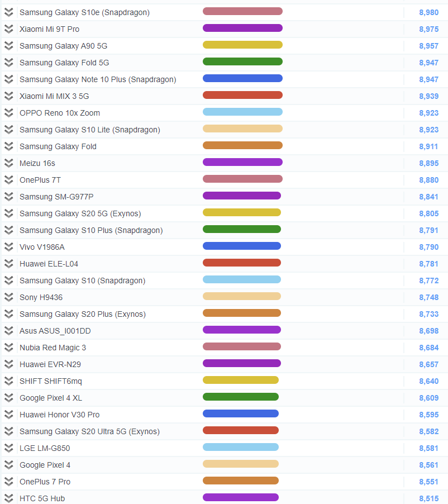Expand the HTC 5G Hub row chevron
Screen dimensions: 448x504
(9, 498)
